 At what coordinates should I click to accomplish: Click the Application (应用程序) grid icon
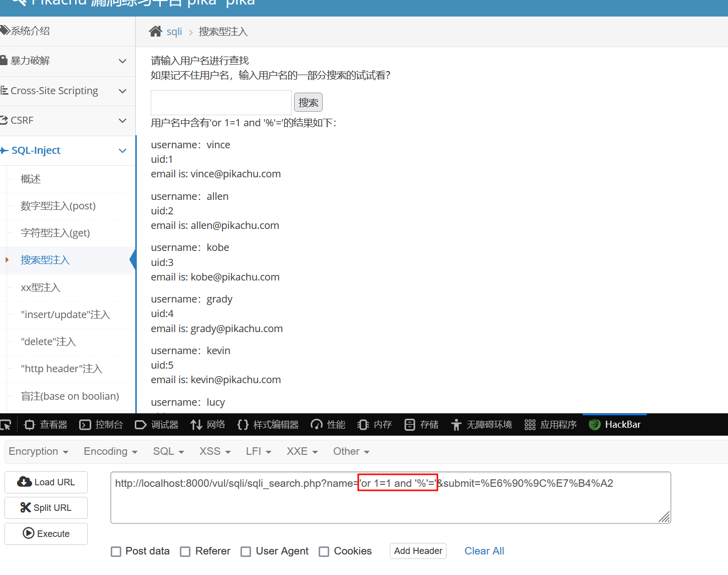[x=530, y=425]
